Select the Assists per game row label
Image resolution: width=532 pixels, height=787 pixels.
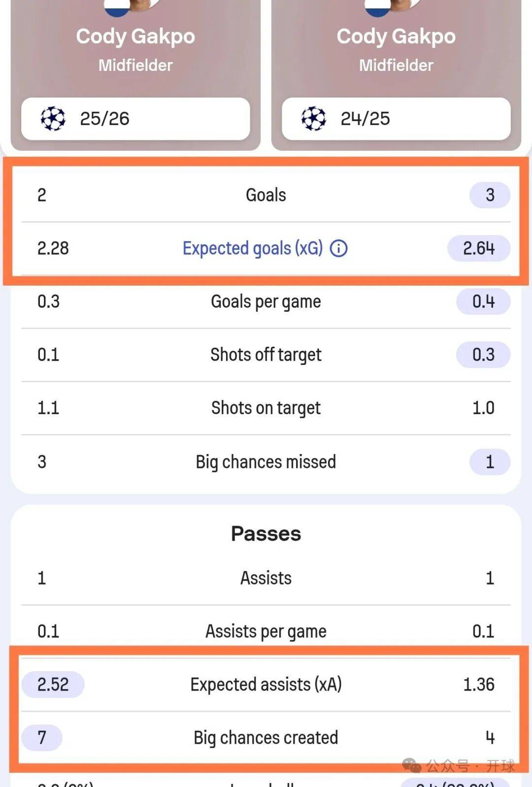266,631
